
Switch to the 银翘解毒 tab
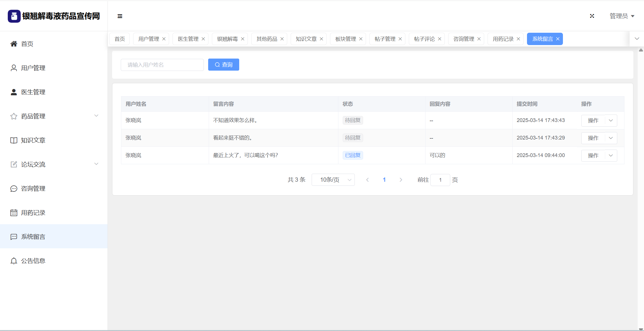click(x=227, y=39)
